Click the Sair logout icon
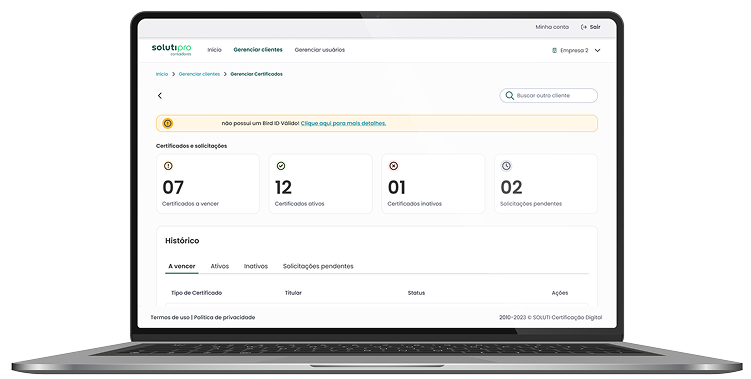 click(584, 27)
